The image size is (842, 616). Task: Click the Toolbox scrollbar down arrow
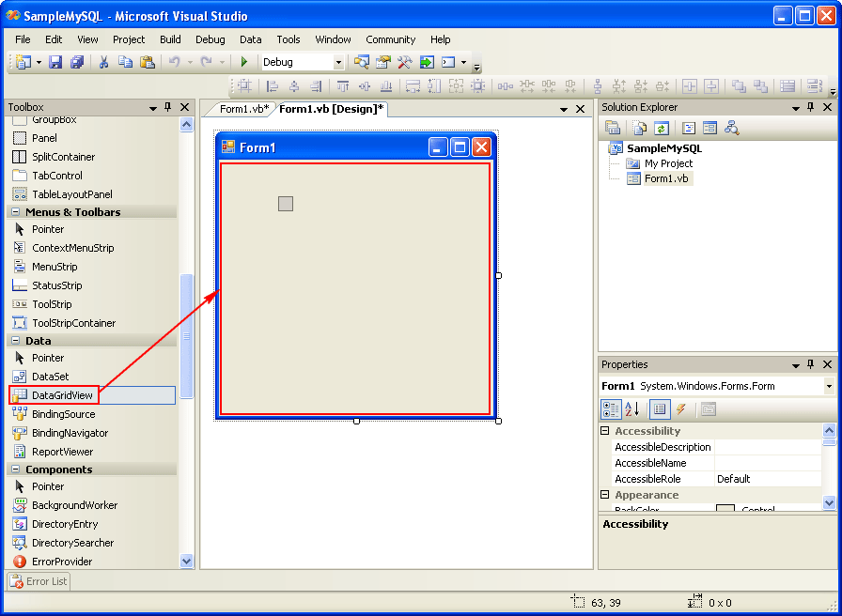tap(186, 562)
